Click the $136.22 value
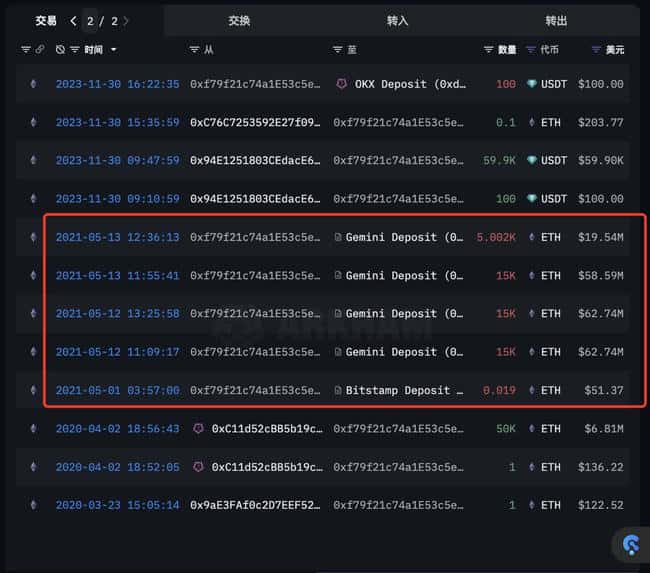 coord(601,467)
